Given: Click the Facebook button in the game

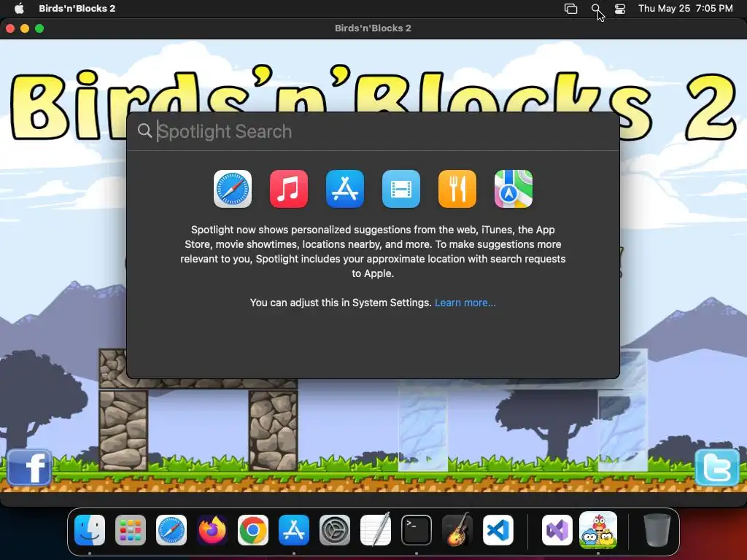Looking at the screenshot, I should pos(29,467).
